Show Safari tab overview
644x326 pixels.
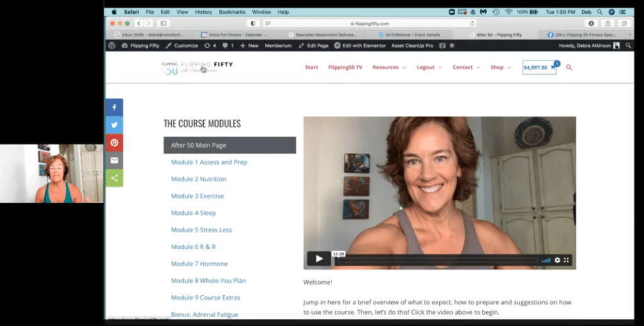[624, 23]
